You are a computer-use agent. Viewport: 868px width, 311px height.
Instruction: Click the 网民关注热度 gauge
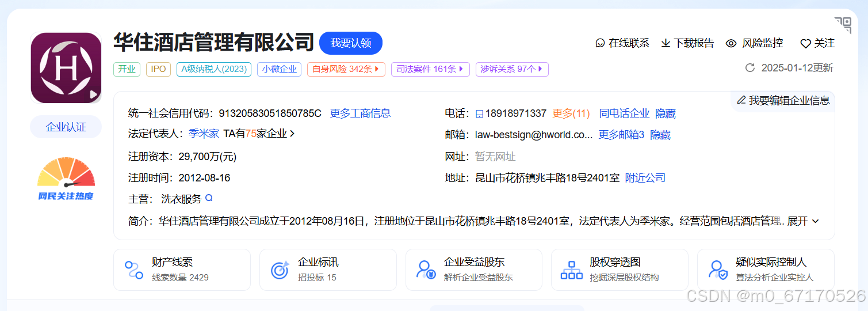(x=66, y=179)
